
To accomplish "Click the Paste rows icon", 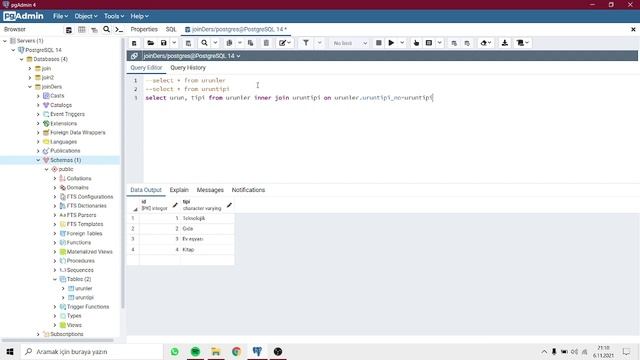I will coord(251,43).
